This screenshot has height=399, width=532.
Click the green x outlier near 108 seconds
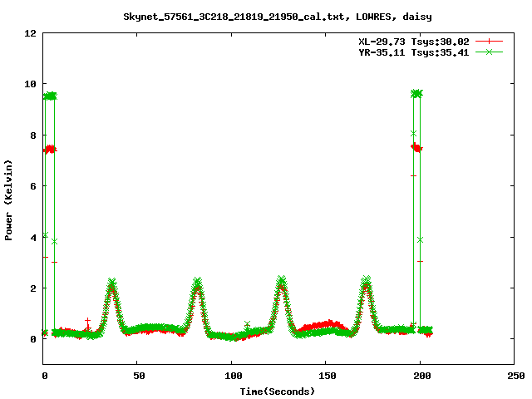(x=248, y=324)
